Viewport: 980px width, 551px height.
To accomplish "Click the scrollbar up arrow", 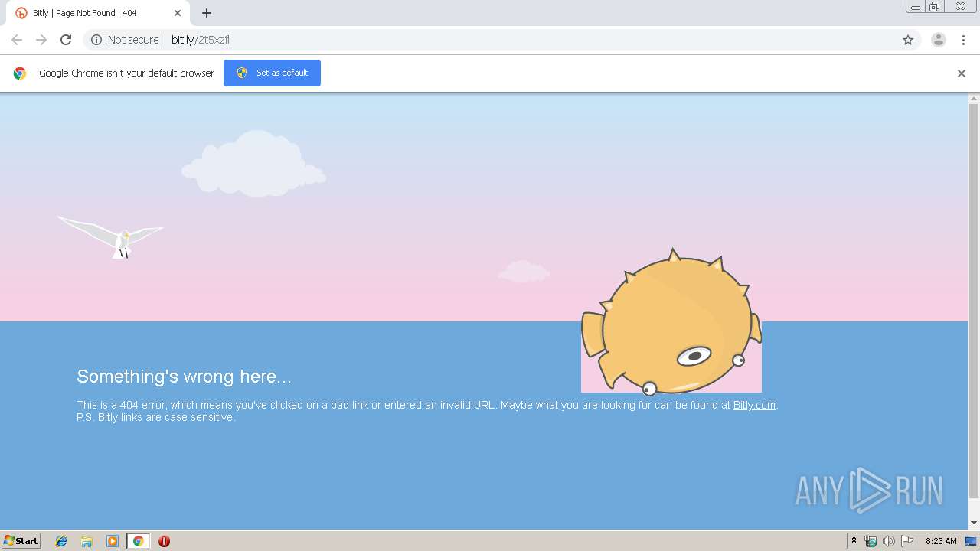I will [974, 99].
